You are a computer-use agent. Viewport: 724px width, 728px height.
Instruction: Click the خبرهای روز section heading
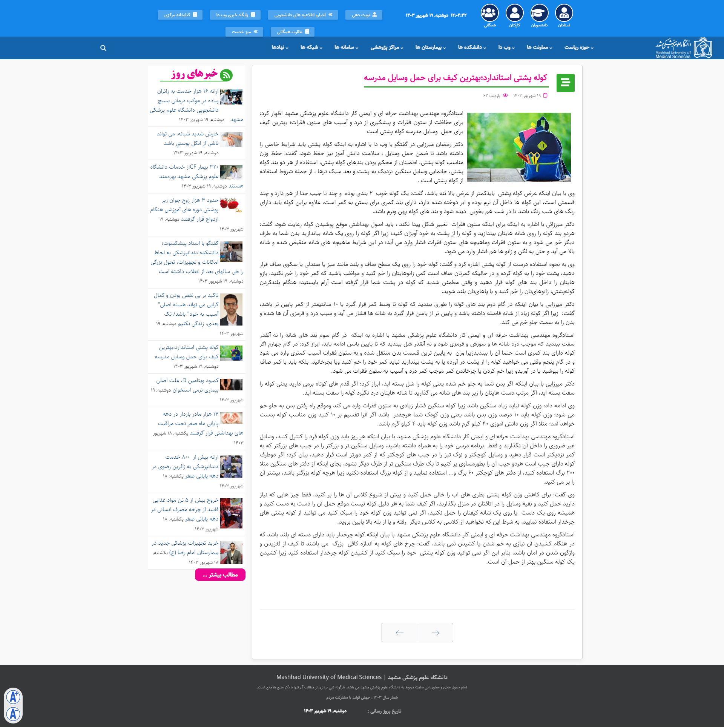click(194, 73)
